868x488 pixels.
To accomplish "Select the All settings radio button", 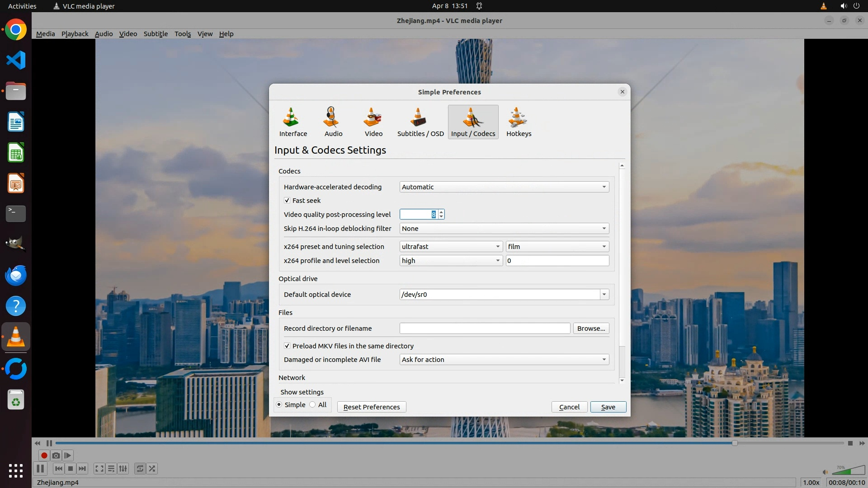I will [x=313, y=404].
